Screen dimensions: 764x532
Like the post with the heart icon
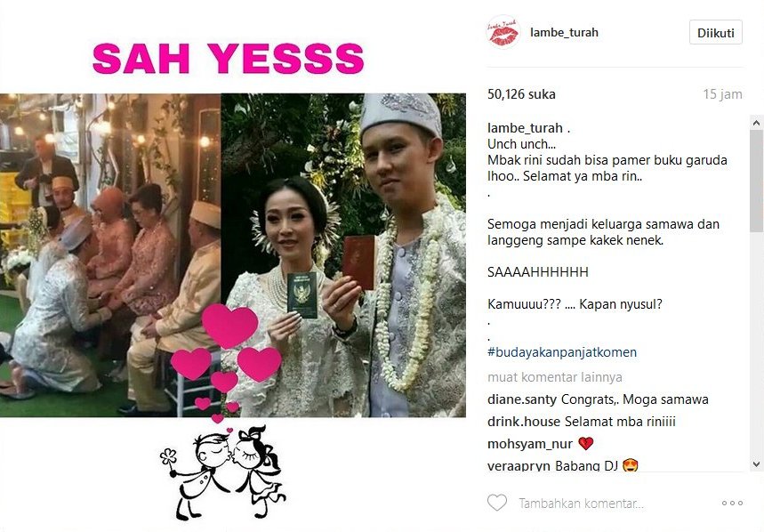tap(497, 503)
